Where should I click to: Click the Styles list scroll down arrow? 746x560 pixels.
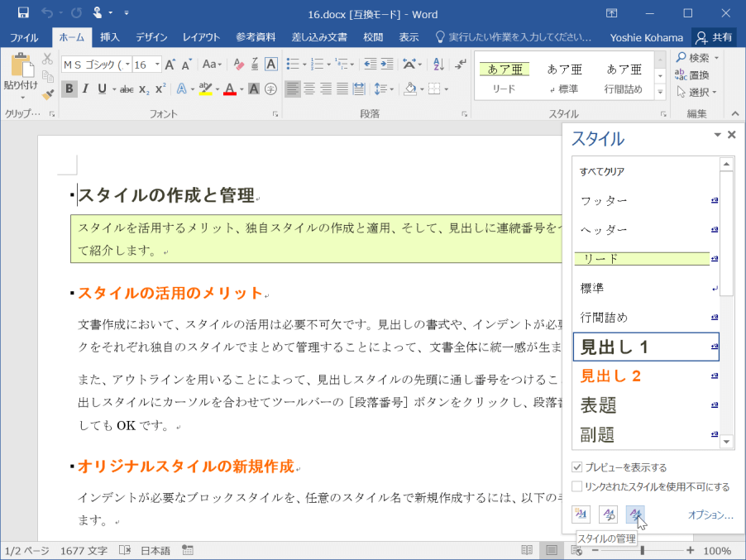pyautogui.click(x=726, y=442)
